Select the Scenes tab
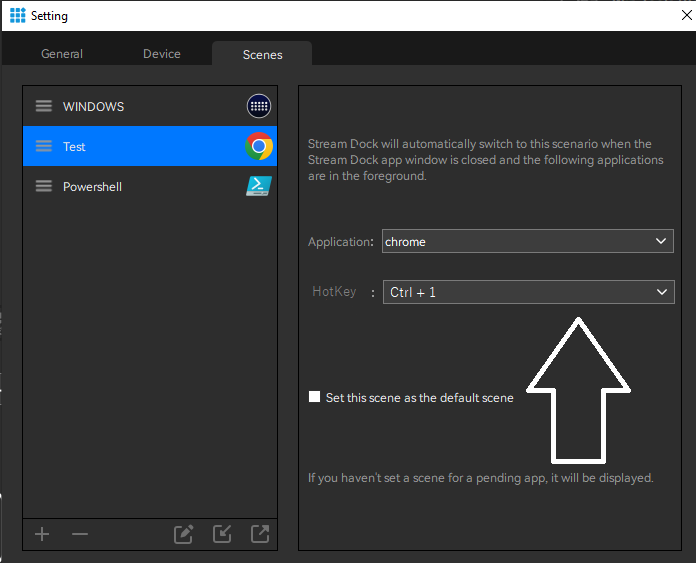The width and height of the screenshot is (696, 563). coord(262,55)
